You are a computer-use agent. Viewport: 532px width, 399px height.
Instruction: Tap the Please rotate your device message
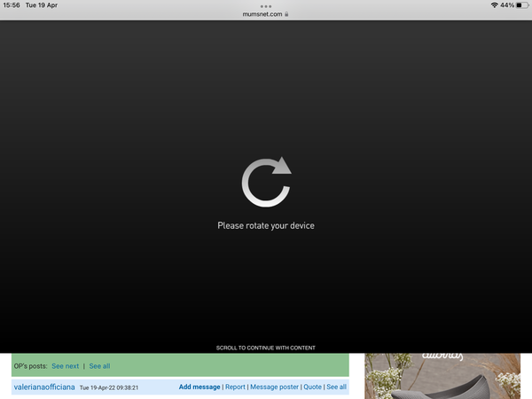(x=266, y=225)
